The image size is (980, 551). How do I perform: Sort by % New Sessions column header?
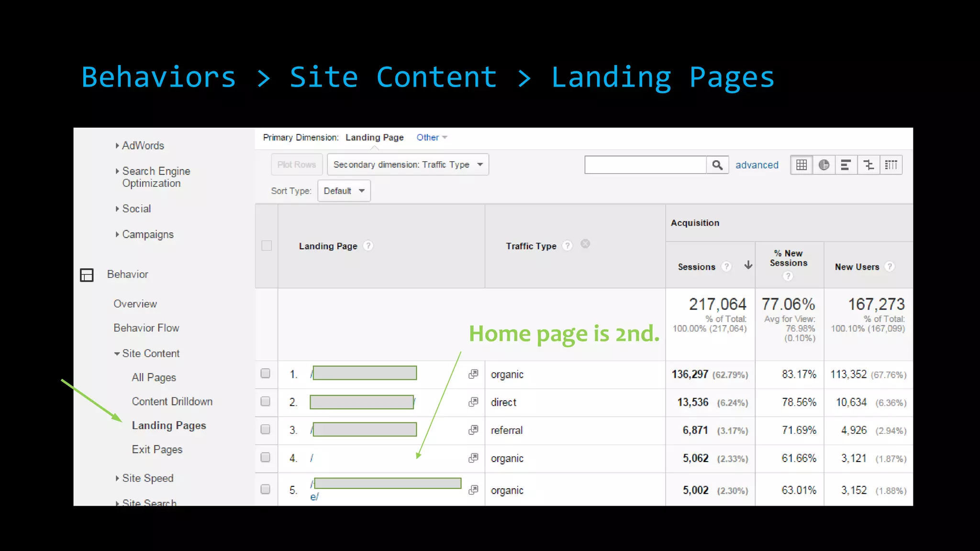789,258
